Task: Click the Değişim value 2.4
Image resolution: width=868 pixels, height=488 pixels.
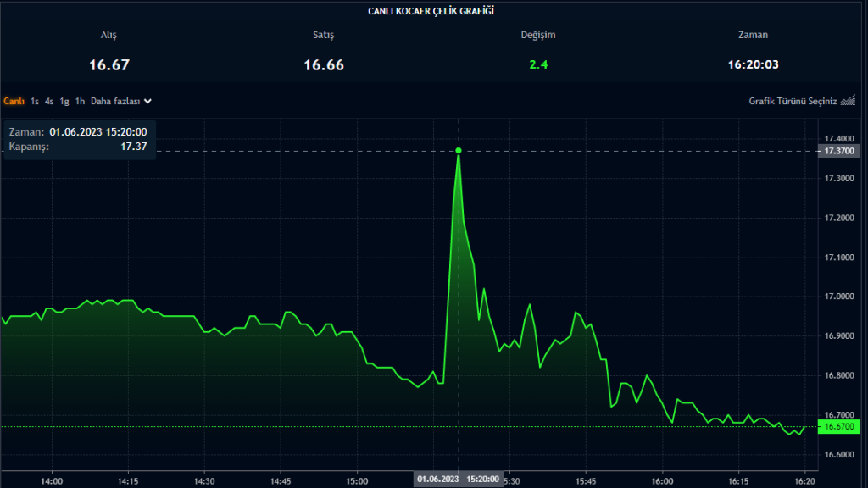Action: (x=538, y=64)
